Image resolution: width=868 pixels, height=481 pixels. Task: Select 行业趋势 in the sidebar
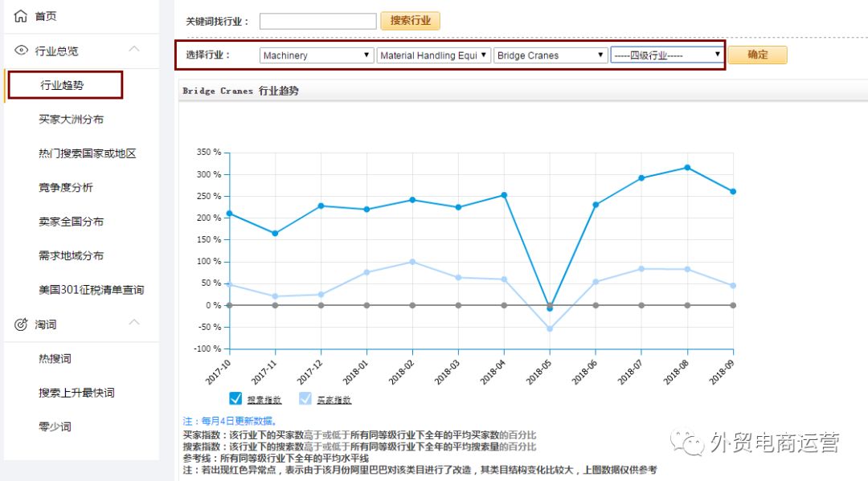coord(62,85)
